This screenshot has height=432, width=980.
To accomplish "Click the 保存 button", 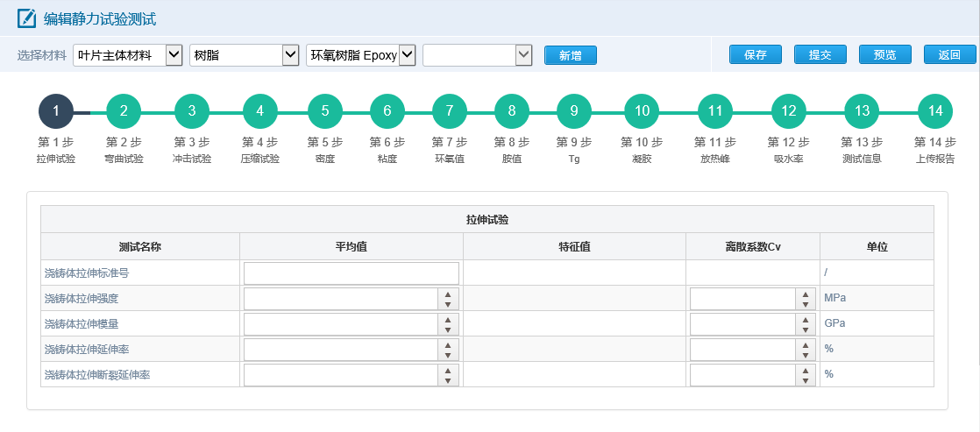I will coord(756,54).
